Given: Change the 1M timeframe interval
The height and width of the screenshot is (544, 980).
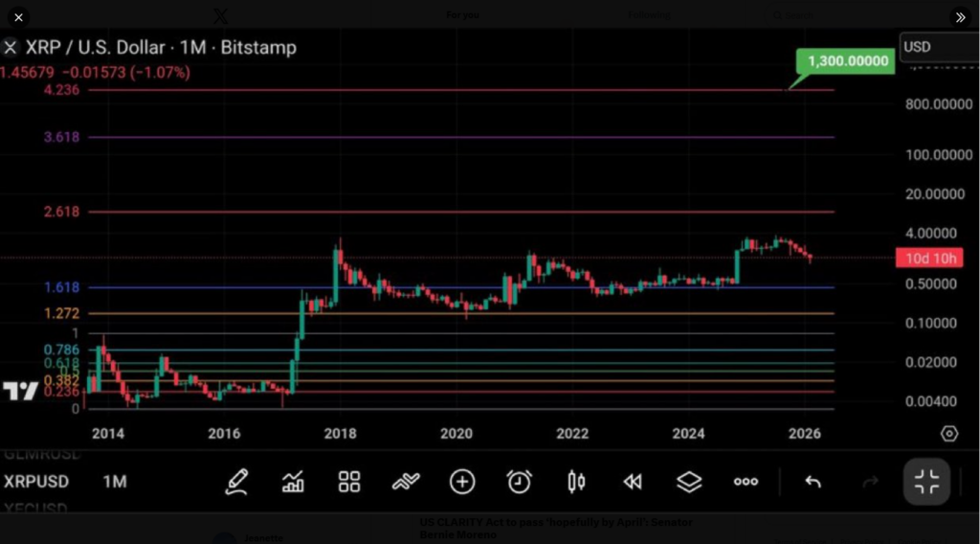Looking at the screenshot, I should 115,482.
